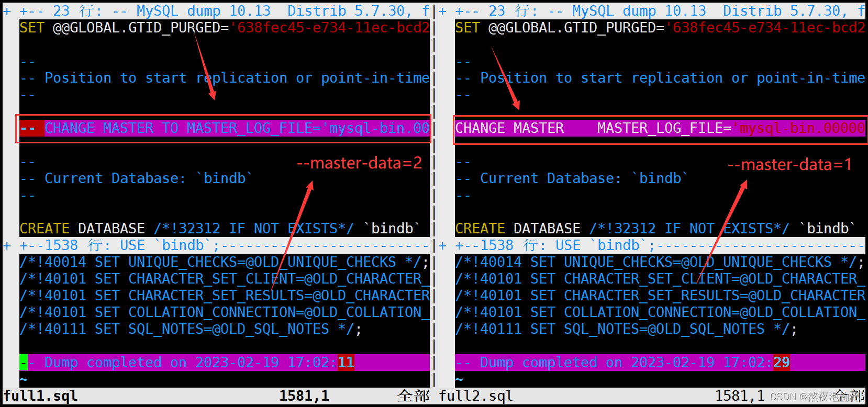Click 'Position to start replication' comment in full2.sql

click(x=660, y=78)
